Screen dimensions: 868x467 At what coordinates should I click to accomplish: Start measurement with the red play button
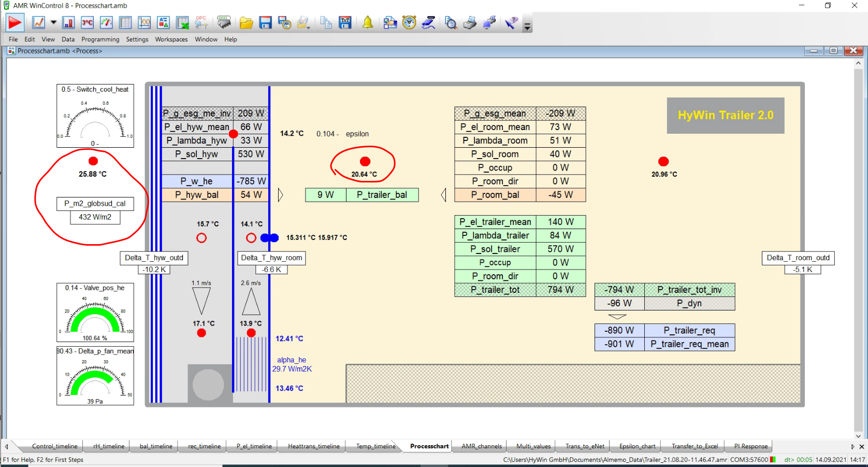(15, 22)
